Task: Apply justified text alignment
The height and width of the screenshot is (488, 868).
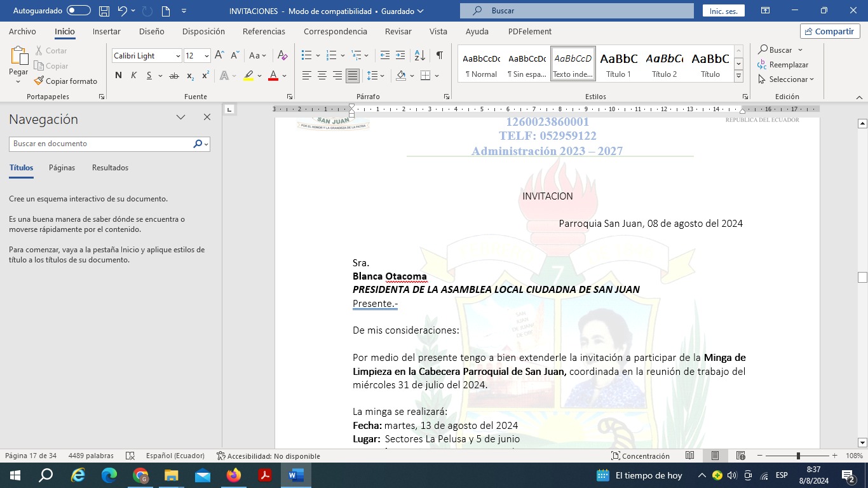Action: [353, 76]
